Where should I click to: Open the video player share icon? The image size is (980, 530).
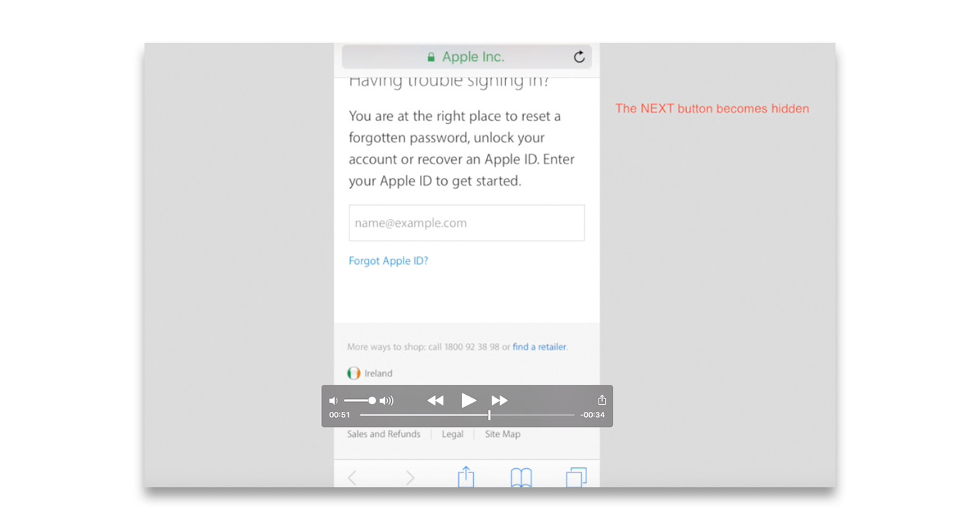[601, 400]
